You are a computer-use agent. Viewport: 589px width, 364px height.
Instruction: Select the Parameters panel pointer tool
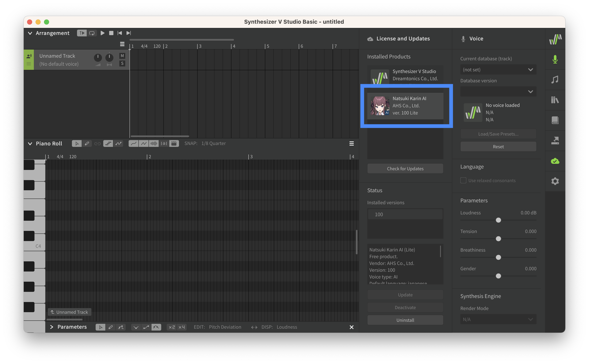pos(100,327)
